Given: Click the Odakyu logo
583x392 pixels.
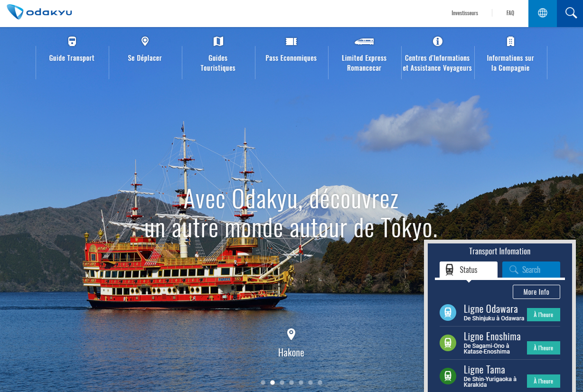Looking at the screenshot, I should [39, 13].
